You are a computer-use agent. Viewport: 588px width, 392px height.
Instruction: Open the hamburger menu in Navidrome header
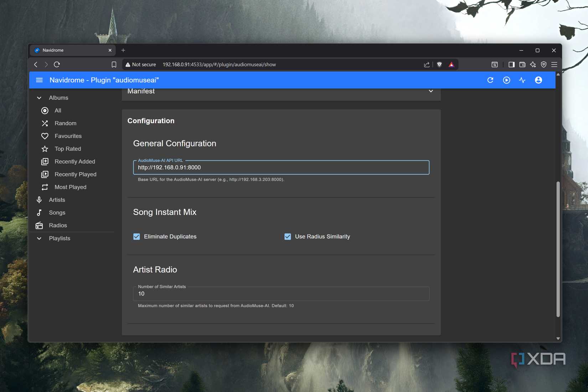point(39,80)
